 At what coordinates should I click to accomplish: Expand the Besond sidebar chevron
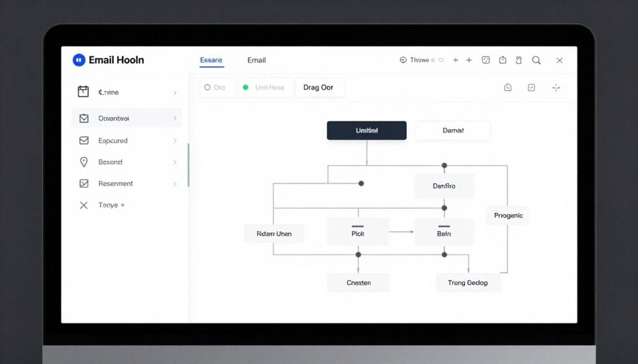(x=175, y=162)
